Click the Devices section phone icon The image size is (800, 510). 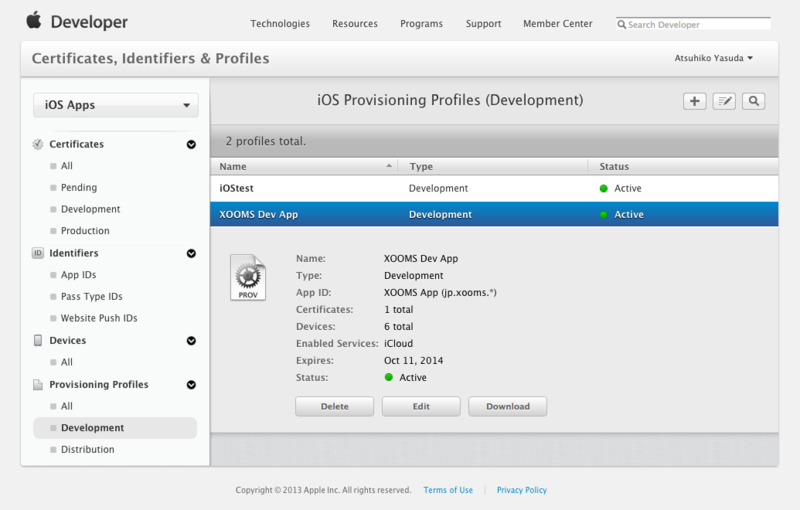(38, 340)
